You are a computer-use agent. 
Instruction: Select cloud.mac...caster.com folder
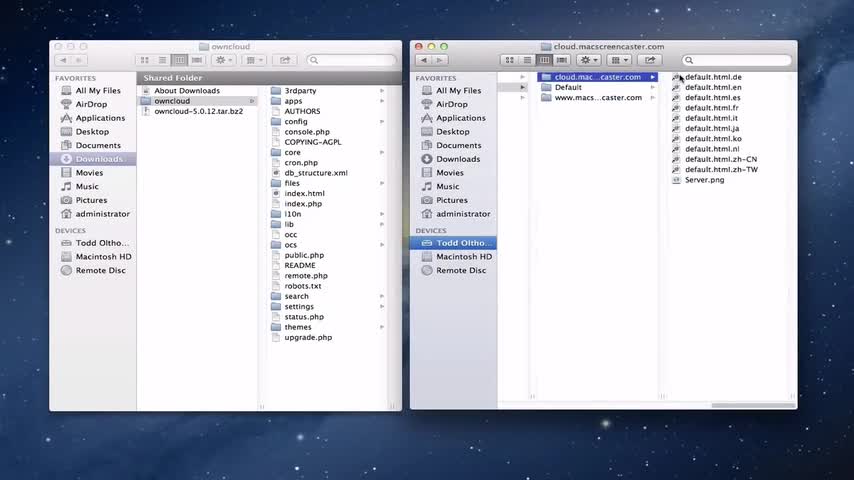(x=597, y=77)
